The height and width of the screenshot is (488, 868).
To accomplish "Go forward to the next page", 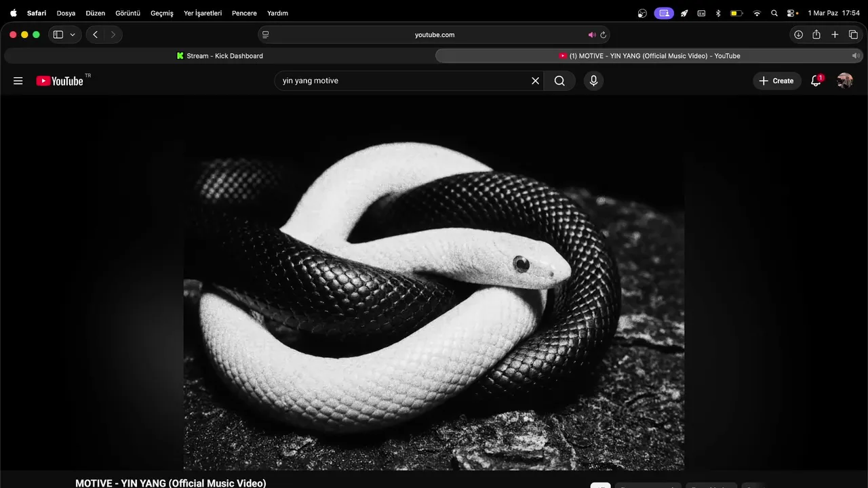I will tap(113, 35).
